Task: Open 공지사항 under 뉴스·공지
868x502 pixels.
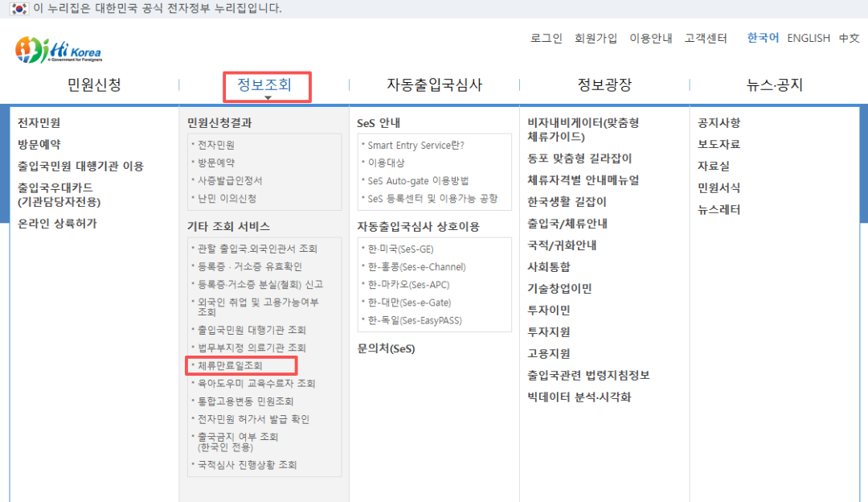Action: [719, 122]
